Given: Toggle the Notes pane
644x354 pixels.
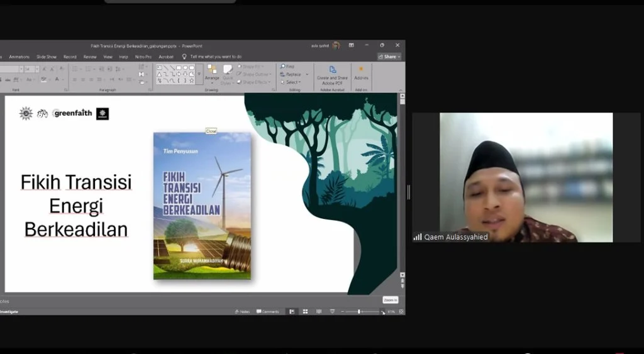Looking at the screenshot, I should (242, 311).
